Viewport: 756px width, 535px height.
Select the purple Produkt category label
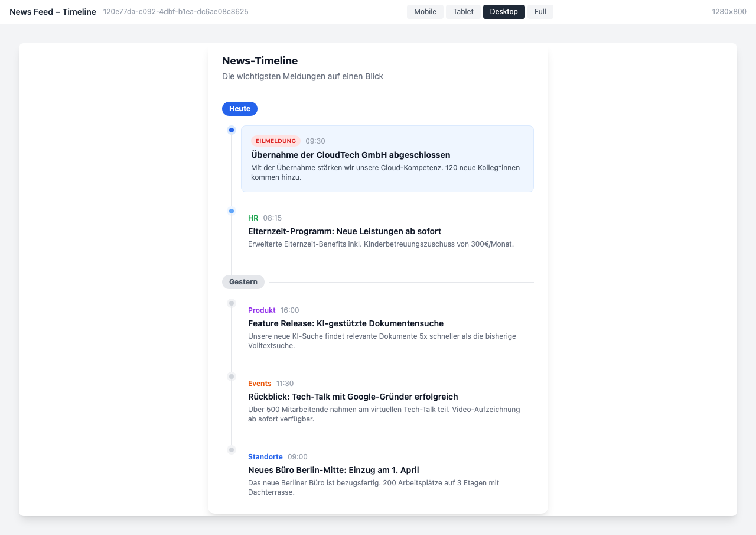262,310
